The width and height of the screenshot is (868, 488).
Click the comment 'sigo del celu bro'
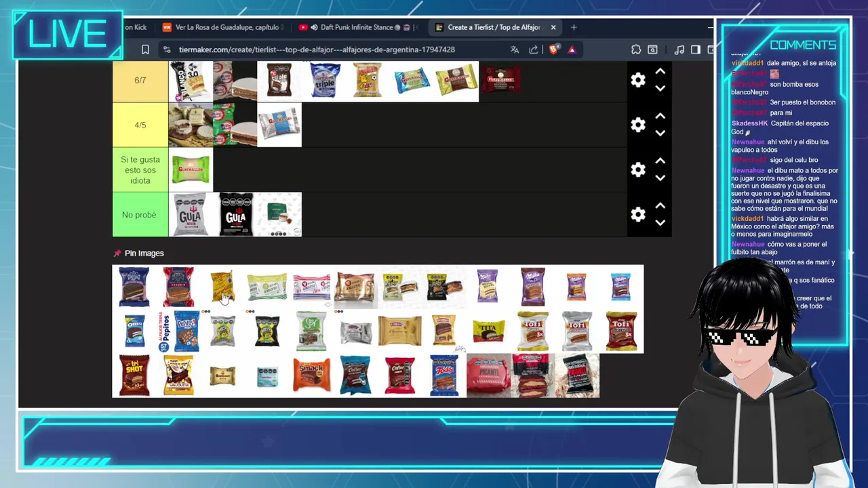[x=794, y=160]
